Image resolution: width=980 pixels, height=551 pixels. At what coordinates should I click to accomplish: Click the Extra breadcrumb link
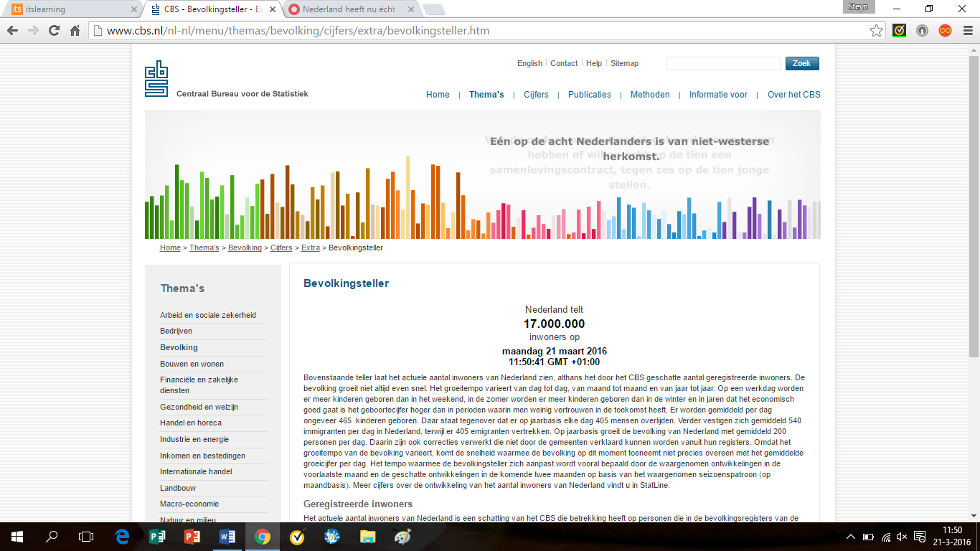311,248
